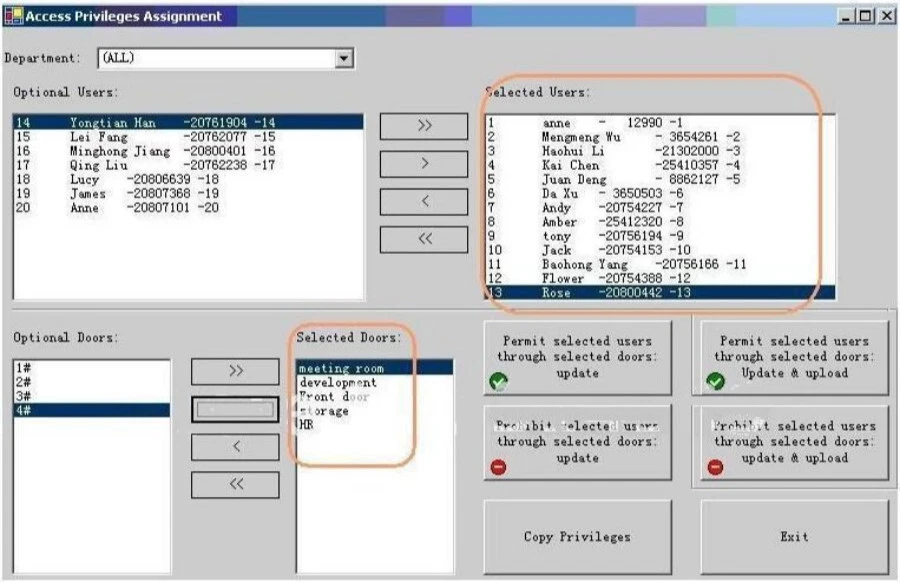Screen dimensions: 900x582
Task: Transfer all Optional Users with the >> arrow
Action: click(424, 126)
